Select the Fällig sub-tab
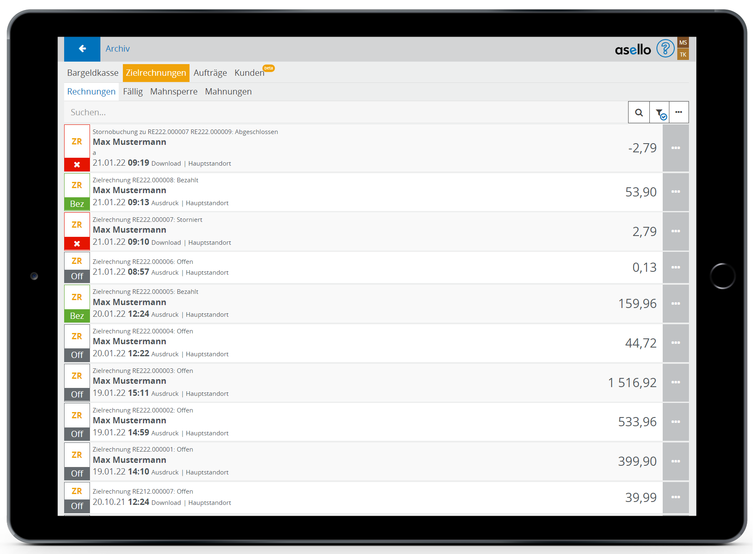This screenshot has height=554, width=756. point(133,92)
